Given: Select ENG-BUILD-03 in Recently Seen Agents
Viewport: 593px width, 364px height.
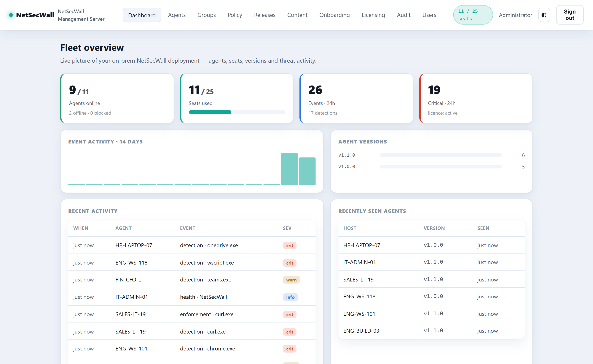Looking at the screenshot, I should point(361,331).
